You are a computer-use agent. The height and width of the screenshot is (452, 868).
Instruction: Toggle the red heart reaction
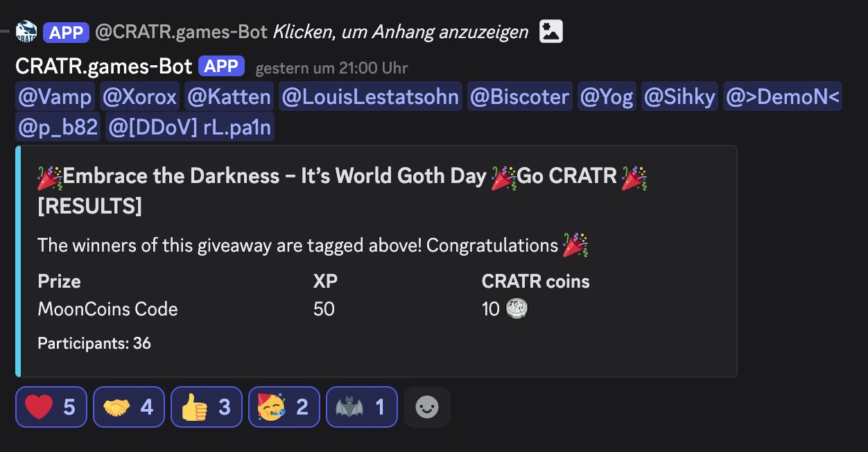(51, 407)
